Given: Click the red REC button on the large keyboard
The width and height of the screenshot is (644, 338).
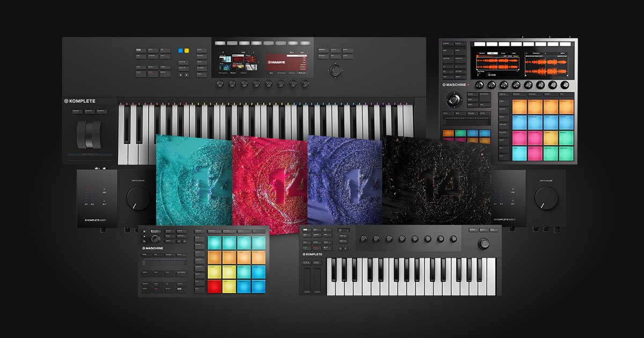Looking at the screenshot, I should [153, 74].
